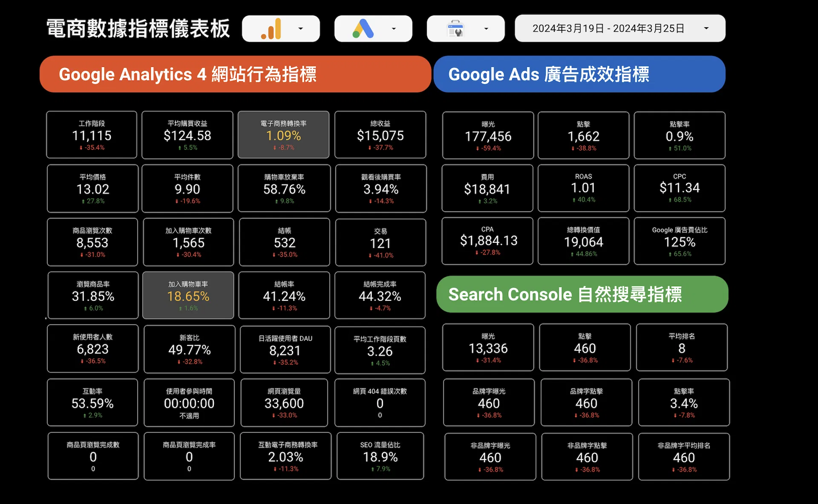Open the 2024年3月19日 - 2024年3月25日 date range picker
This screenshot has width=818, height=504.
pos(620,28)
